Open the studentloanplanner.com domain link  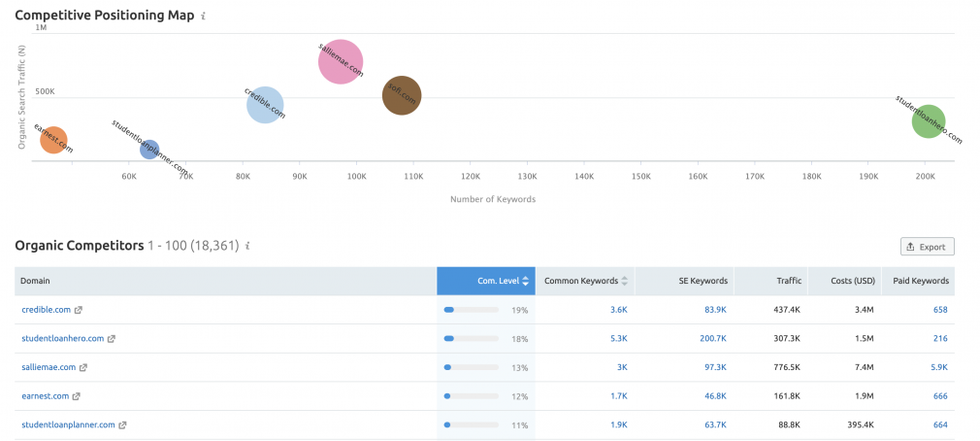(68, 424)
